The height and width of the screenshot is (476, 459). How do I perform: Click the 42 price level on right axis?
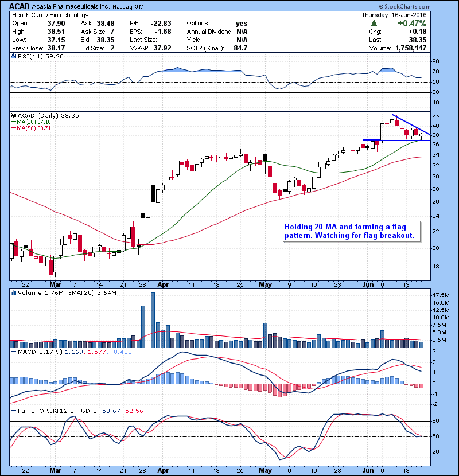435,118
